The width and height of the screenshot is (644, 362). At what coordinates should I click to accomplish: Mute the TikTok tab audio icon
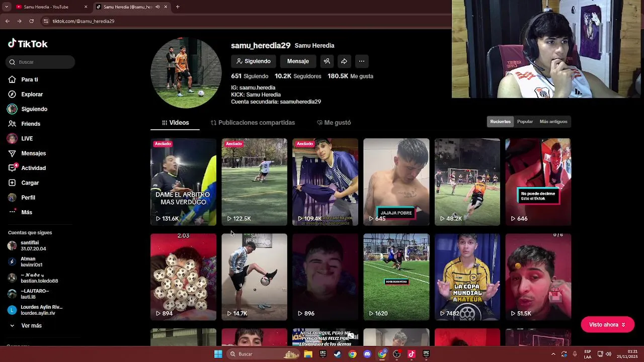[157, 7]
